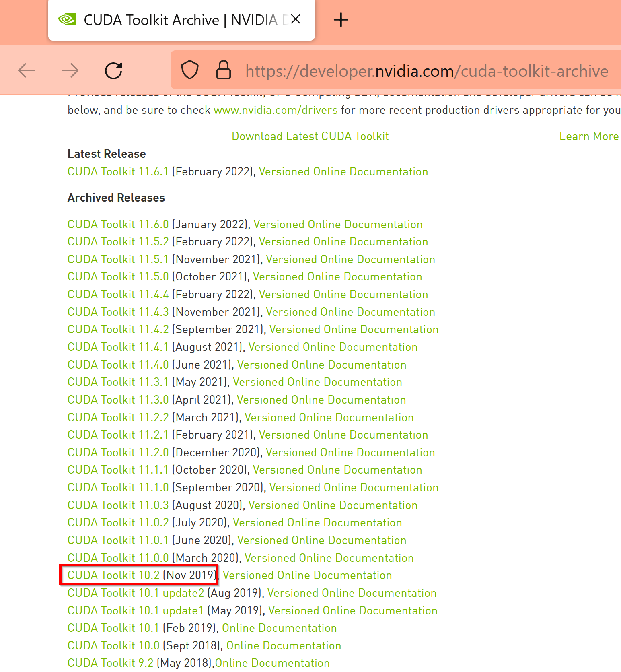Open documentation link for 11.4.4 February 2022
The width and height of the screenshot is (621, 672).
point(343,295)
